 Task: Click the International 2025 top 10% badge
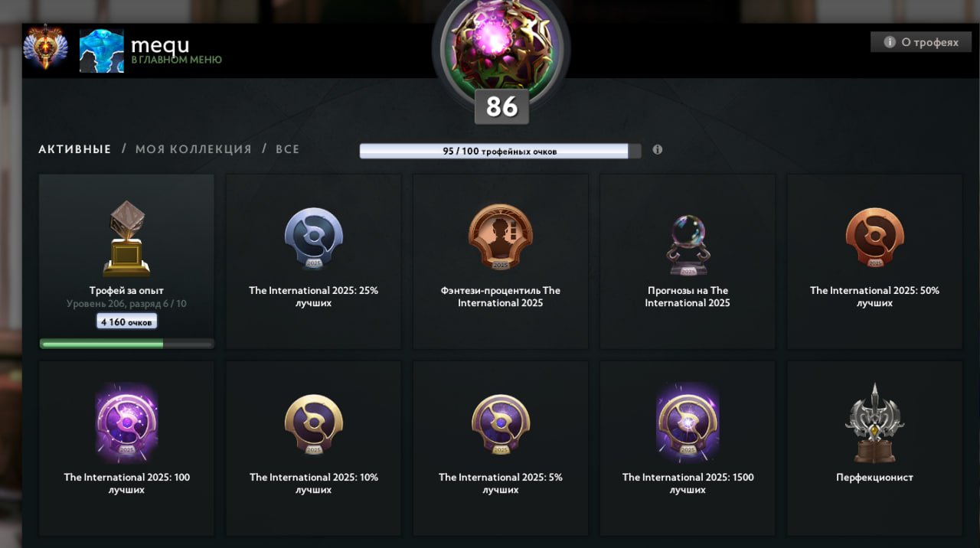pos(314,425)
